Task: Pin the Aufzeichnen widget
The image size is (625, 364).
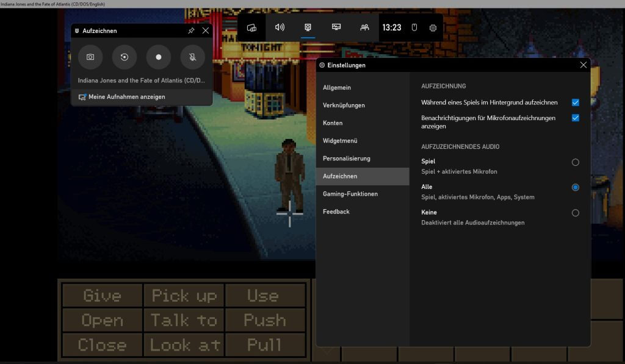Action: (191, 30)
